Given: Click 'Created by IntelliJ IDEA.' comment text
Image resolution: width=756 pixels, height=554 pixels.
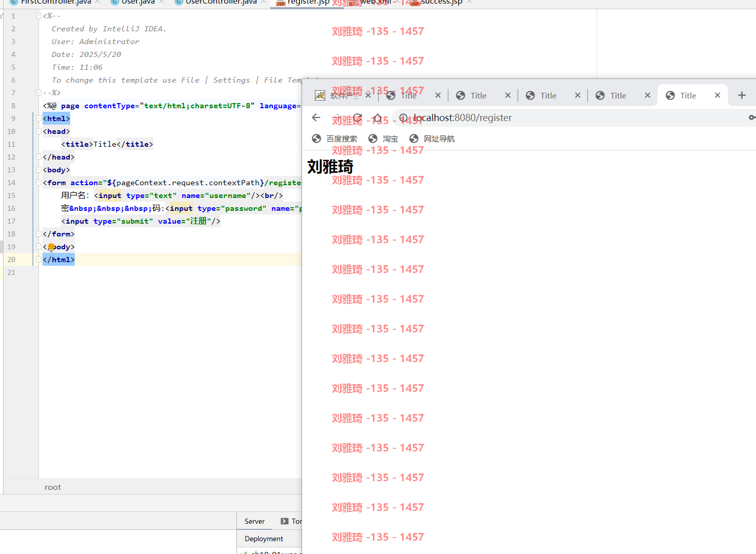Looking at the screenshot, I should (x=109, y=29).
